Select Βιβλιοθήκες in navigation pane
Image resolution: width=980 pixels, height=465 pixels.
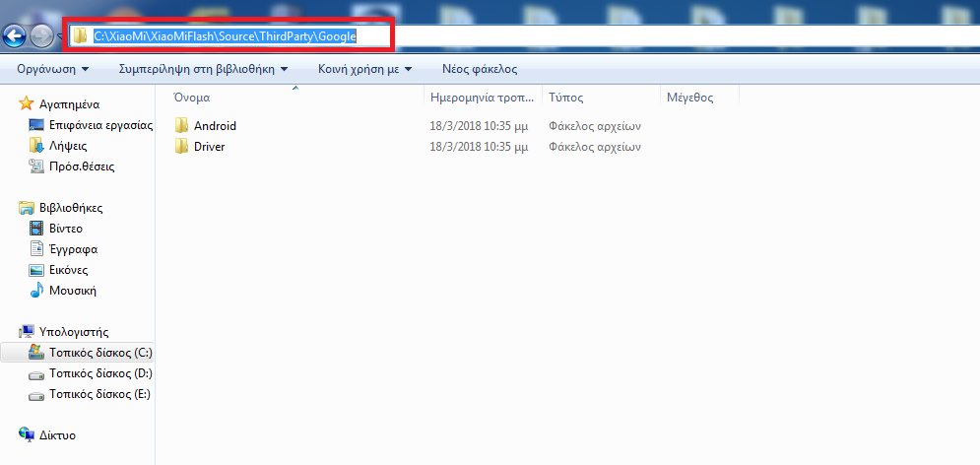coord(71,208)
